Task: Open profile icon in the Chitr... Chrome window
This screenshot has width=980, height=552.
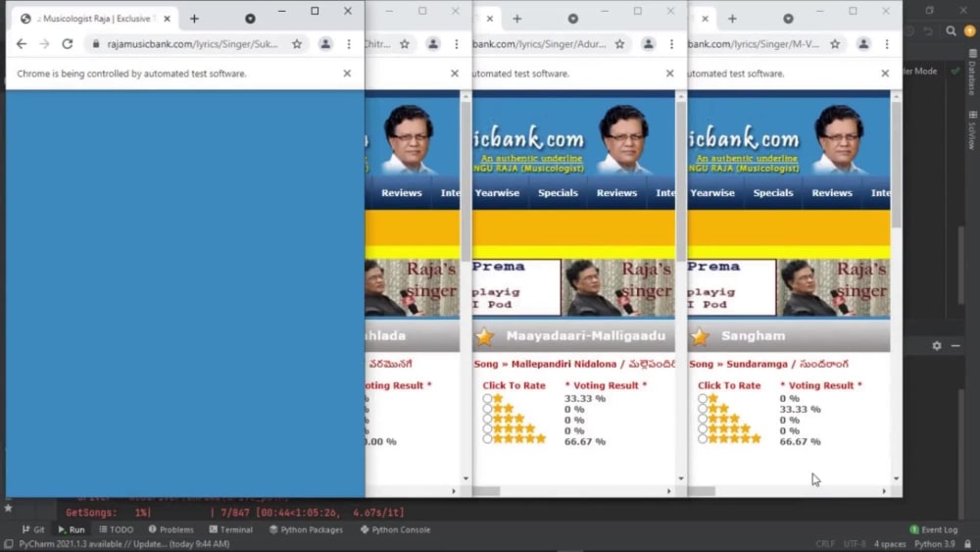Action: pos(433,44)
